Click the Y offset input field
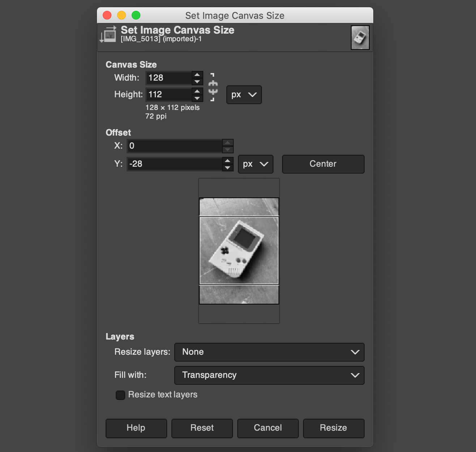476x452 pixels. point(174,164)
